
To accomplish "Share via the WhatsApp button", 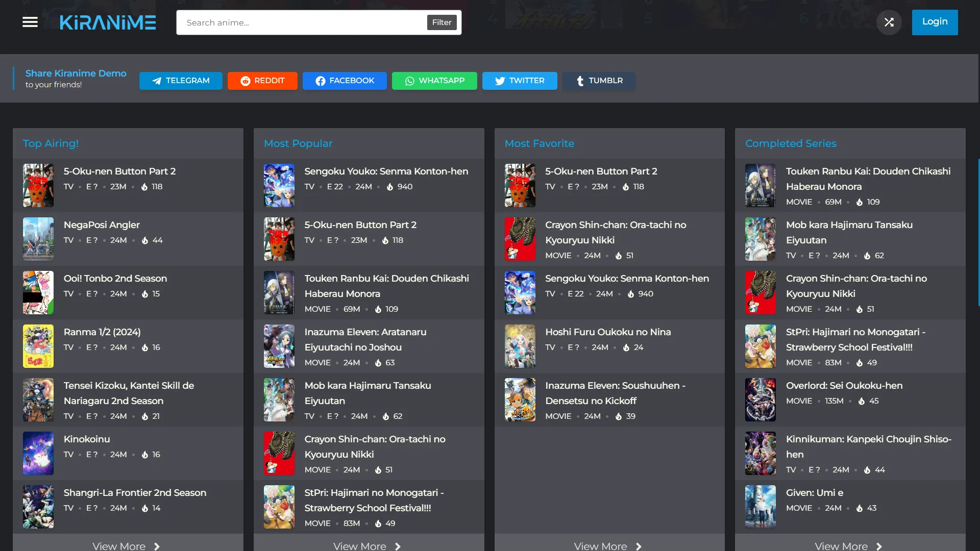I will (x=434, y=81).
